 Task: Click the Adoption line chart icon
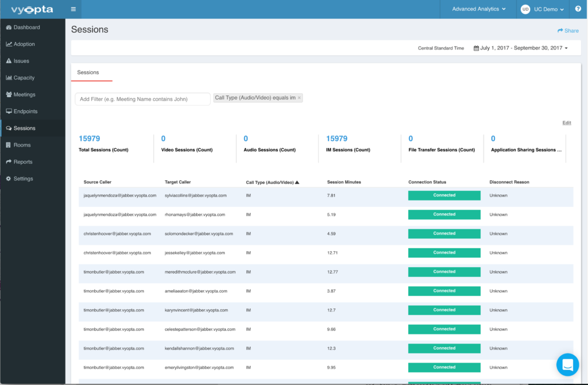tap(9, 44)
